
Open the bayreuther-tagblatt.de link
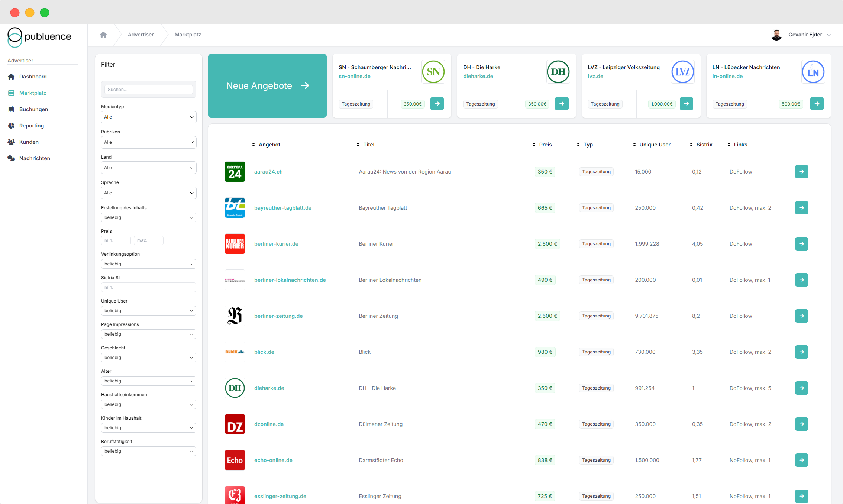point(282,208)
